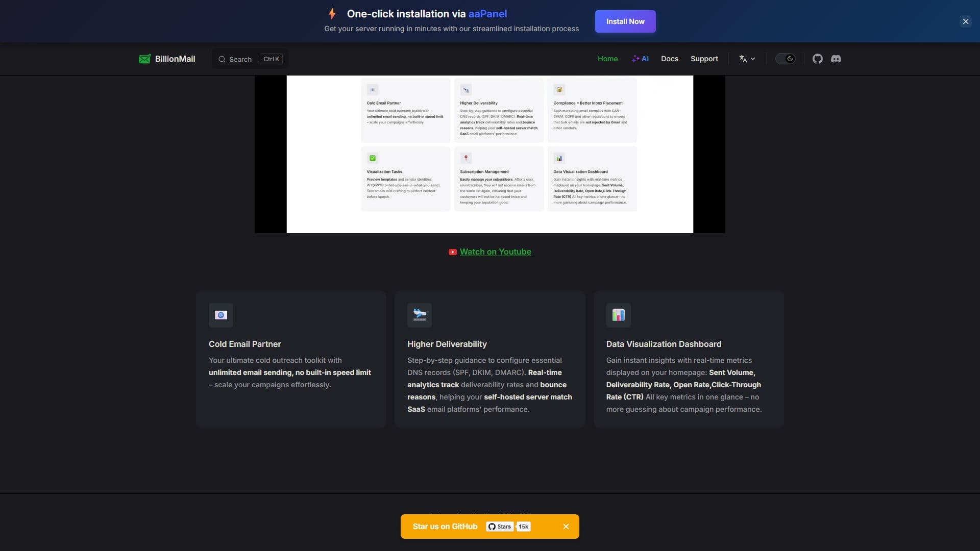Click Star us on GitHub text

click(445, 527)
